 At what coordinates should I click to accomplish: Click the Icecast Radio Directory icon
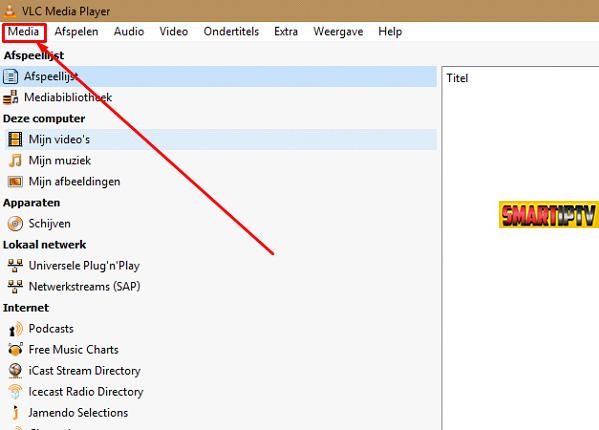click(15, 391)
